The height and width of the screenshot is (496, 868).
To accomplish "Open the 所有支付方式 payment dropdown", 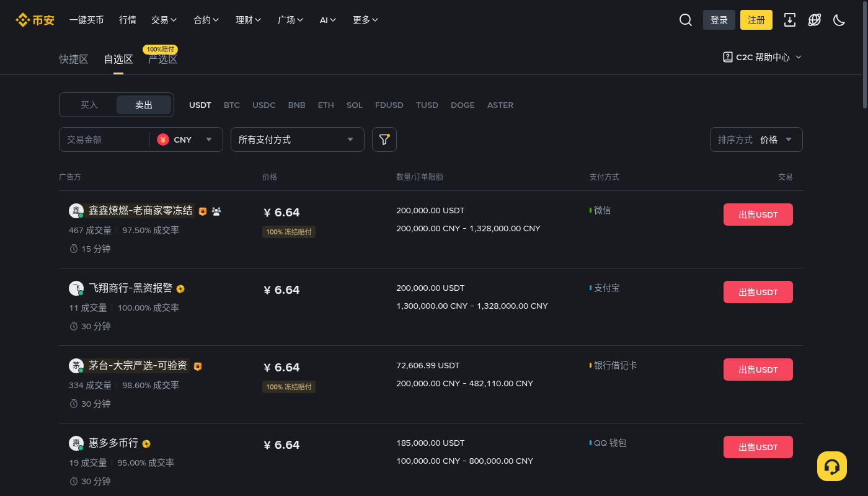I will [298, 139].
